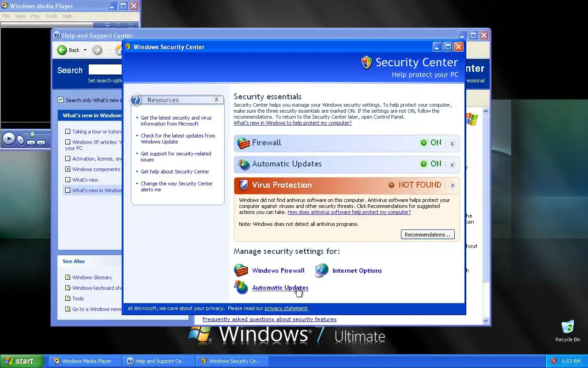Click the Security Center title bar shield icon

128,47
